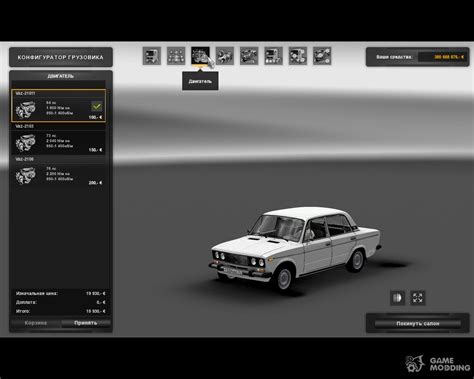Open the chassis category icon with dot grid
The image size is (474, 379).
point(176,56)
